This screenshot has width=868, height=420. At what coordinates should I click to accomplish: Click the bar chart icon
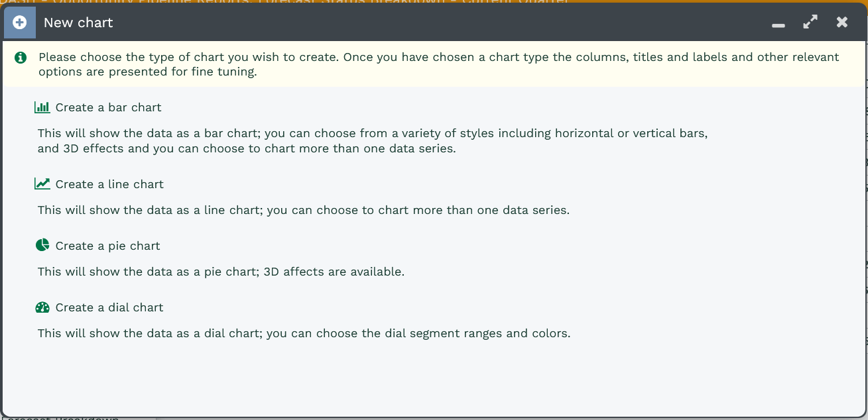[x=42, y=107]
